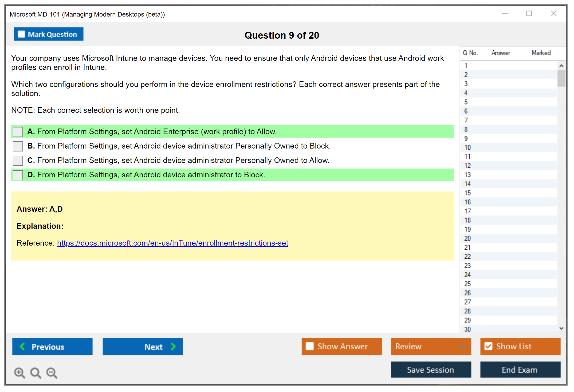Click the green right arrow on Next
This screenshot has height=392, width=574.
click(x=174, y=346)
